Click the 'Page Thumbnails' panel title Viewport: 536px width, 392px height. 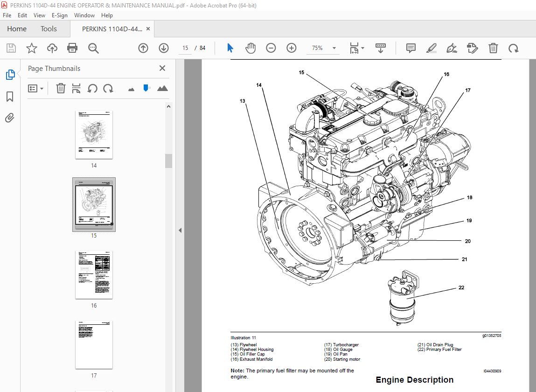(x=54, y=69)
